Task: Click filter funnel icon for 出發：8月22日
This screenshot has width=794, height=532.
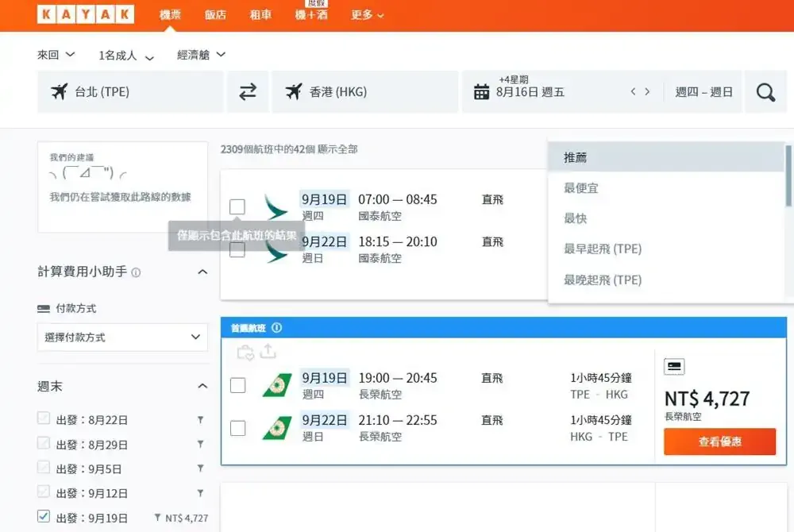Action: (x=201, y=419)
